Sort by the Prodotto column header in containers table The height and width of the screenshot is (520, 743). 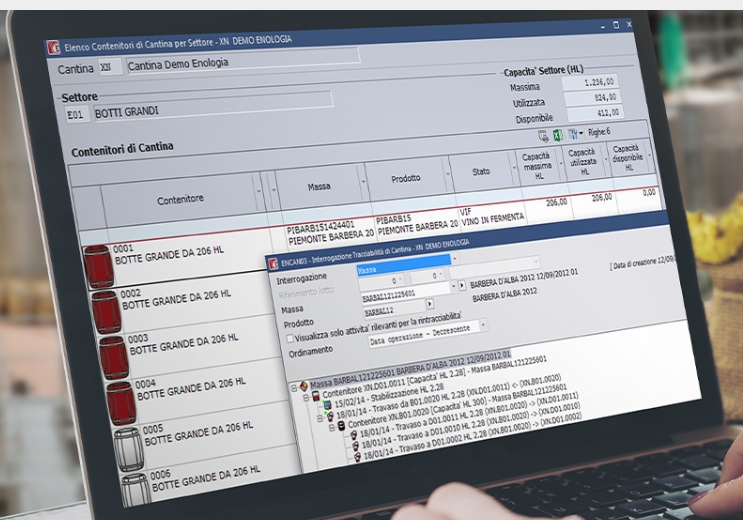(406, 179)
